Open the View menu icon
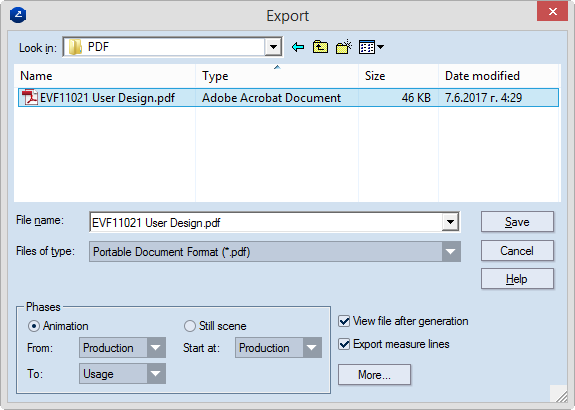 [x=371, y=47]
